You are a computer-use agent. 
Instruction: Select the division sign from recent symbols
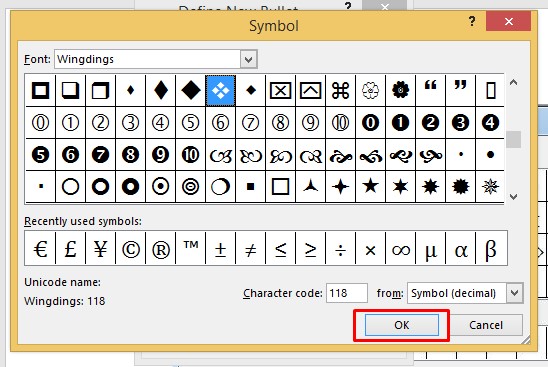(341, 249)
